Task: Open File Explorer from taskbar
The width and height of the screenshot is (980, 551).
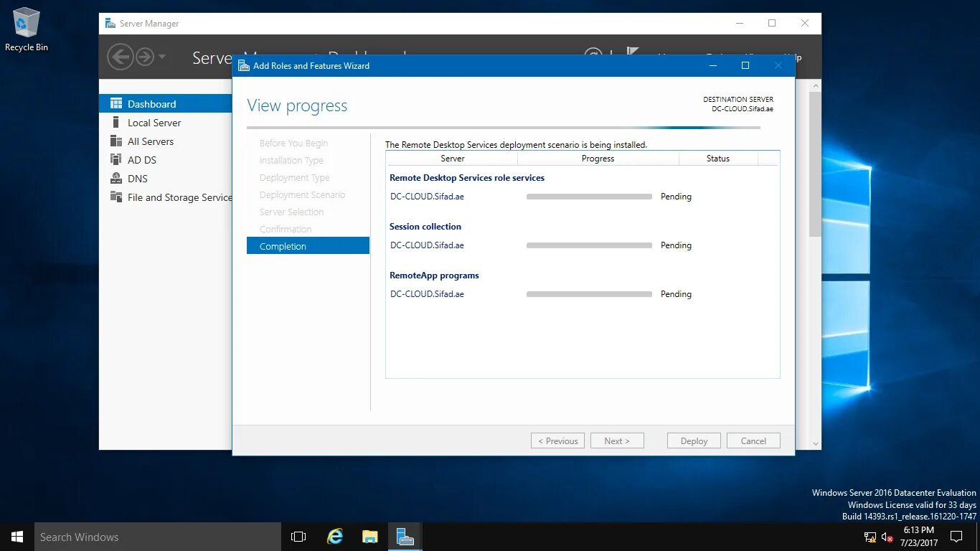Action: 369,537
